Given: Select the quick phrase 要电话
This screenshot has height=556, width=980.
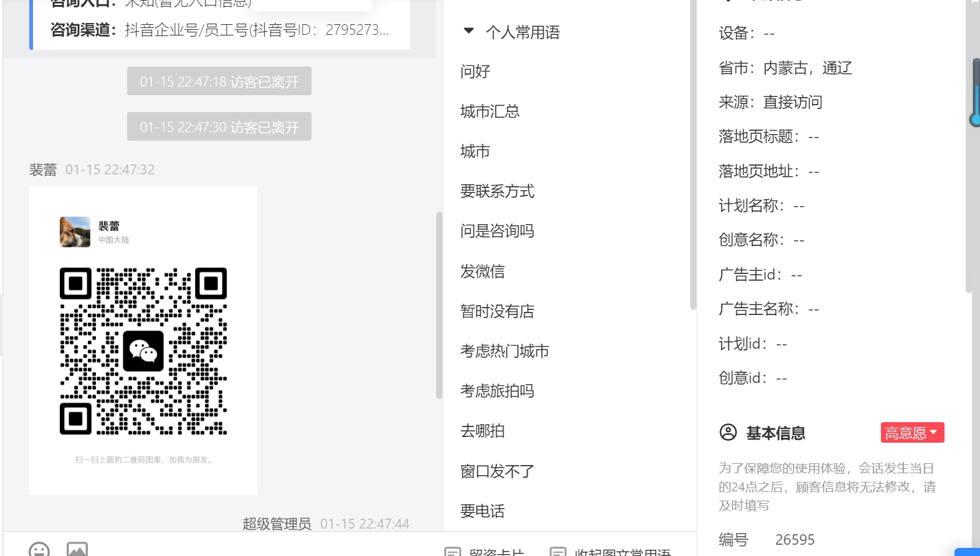Looking at the screenshot, I should pos(483,511).
